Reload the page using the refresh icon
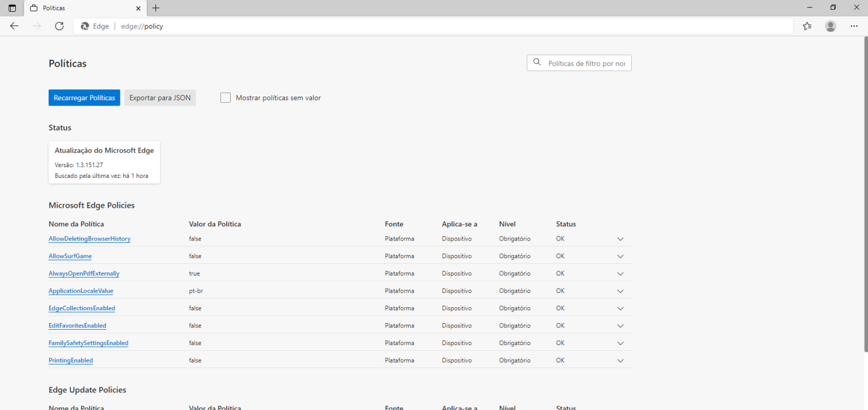 click(59, 26)
